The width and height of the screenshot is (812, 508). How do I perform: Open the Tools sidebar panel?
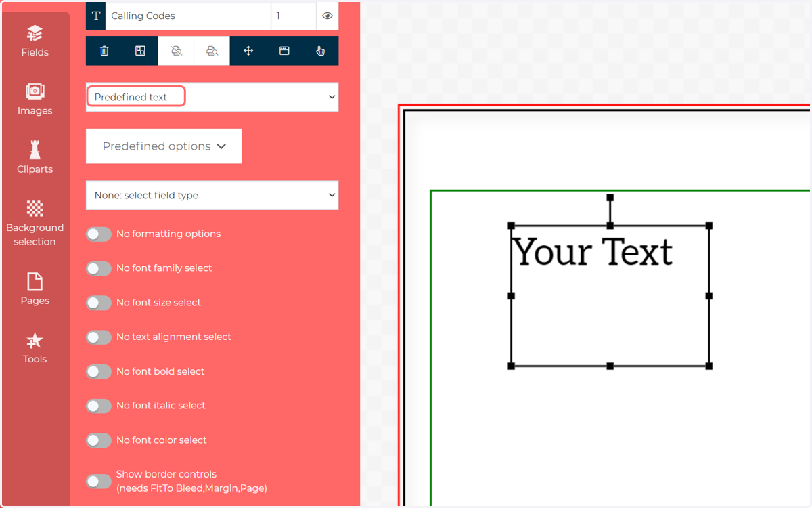(x=35, y=348)
